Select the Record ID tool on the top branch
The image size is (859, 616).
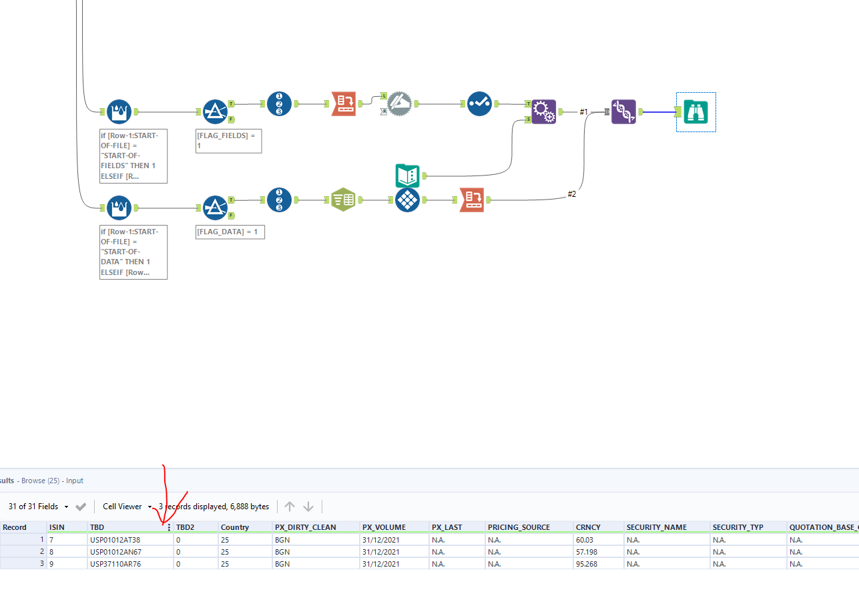pos(279,103)
